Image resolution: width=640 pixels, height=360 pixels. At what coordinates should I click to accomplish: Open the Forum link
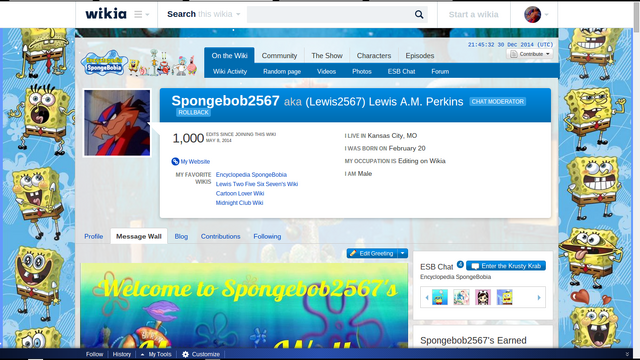(440, 71)
